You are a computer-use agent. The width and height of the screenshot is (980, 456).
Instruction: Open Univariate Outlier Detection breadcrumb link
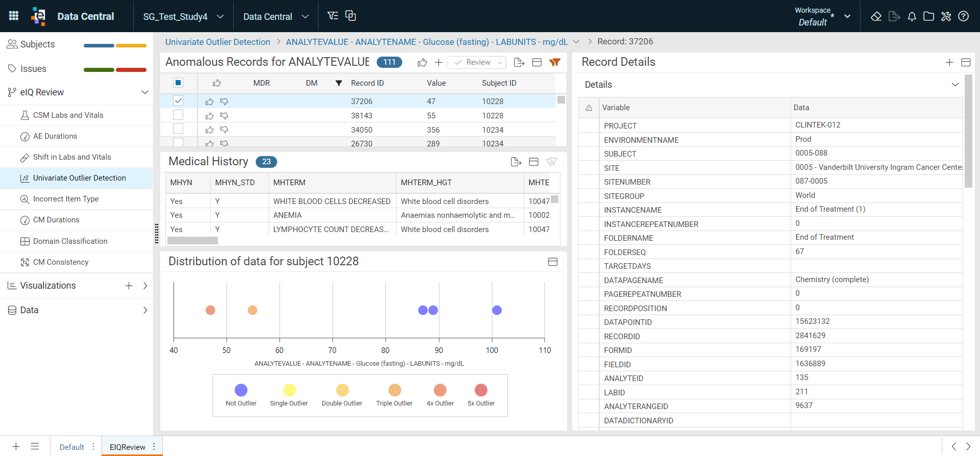pyautogui.click(x=218, y=42)
